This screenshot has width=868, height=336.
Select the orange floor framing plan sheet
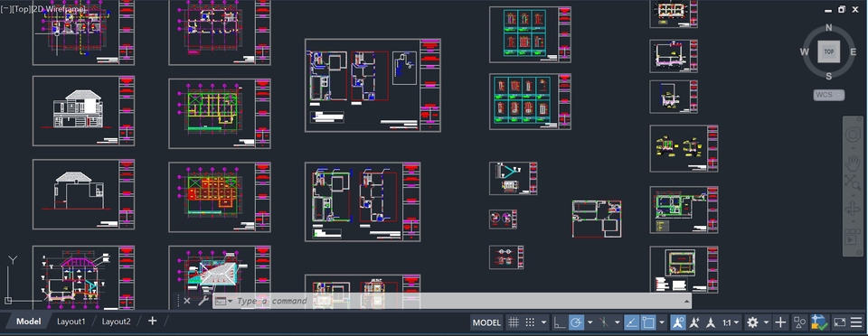[x=220, y=197]
